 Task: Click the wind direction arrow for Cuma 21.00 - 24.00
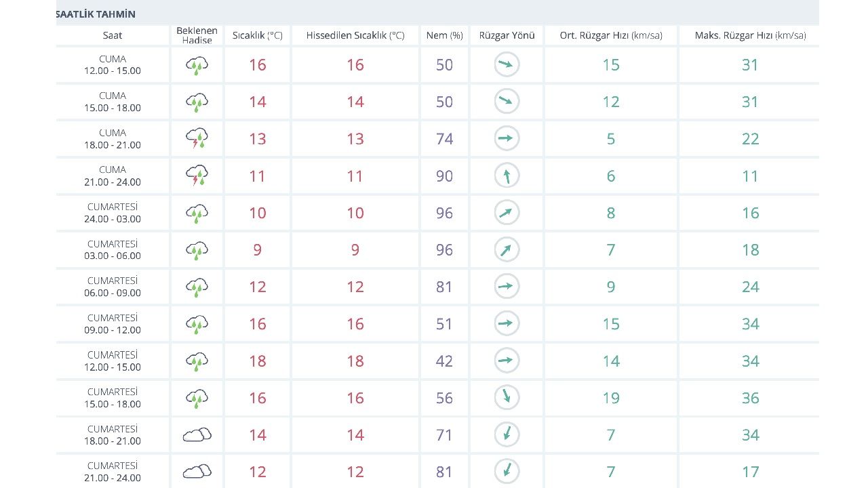click(507, 176)
